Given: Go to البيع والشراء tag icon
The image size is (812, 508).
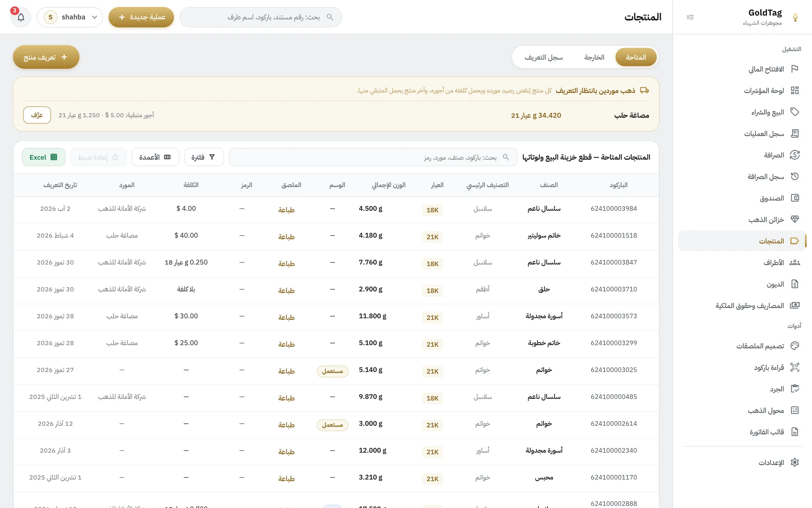Looking at the screenshot, I should point(795,112).
